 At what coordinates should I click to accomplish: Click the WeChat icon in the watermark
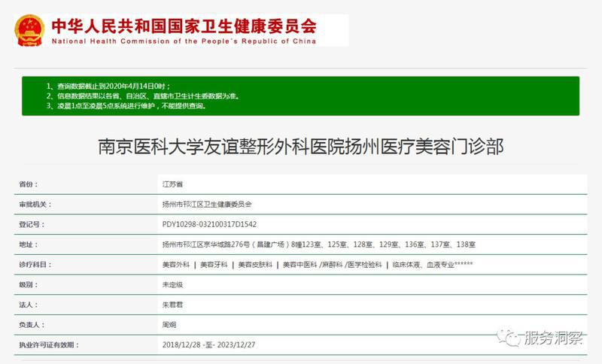512,338
